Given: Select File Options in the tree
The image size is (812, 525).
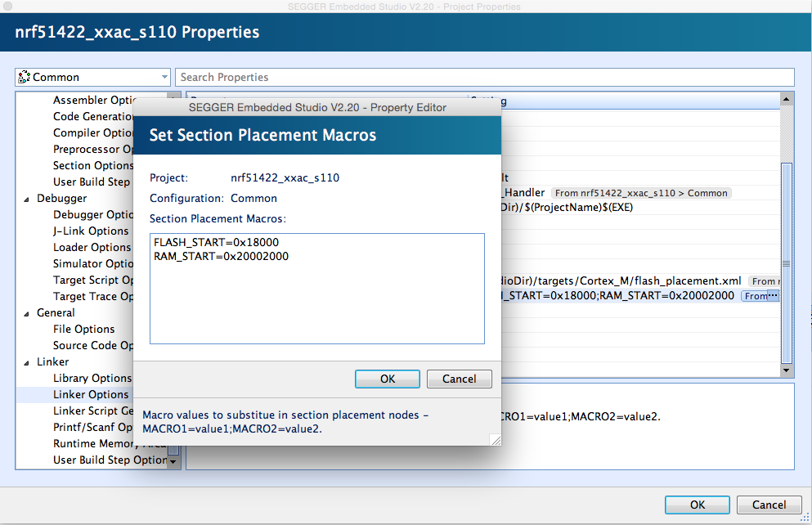Looking at the screenshot, I should click(84, 330).
